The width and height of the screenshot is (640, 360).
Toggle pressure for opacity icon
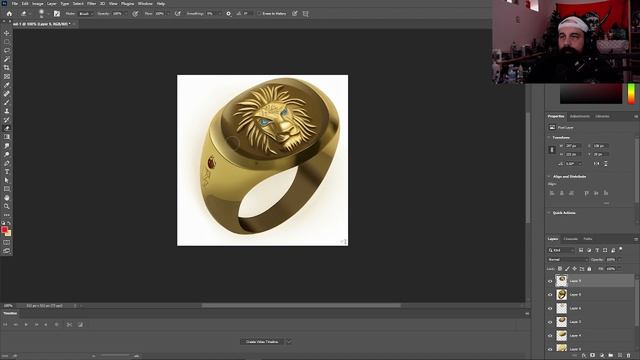(135, 13)
